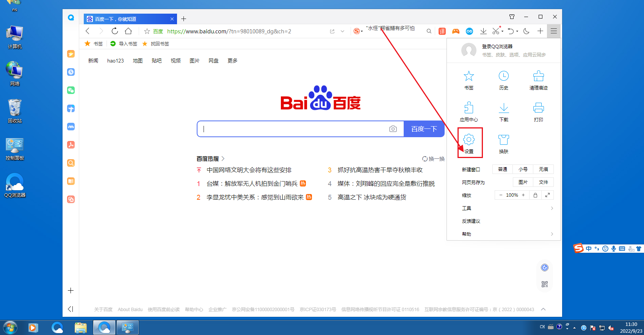Screen dimensions: 644x335
Task: Click 换一换 to refresh hot searches
Action: [434, 159]
